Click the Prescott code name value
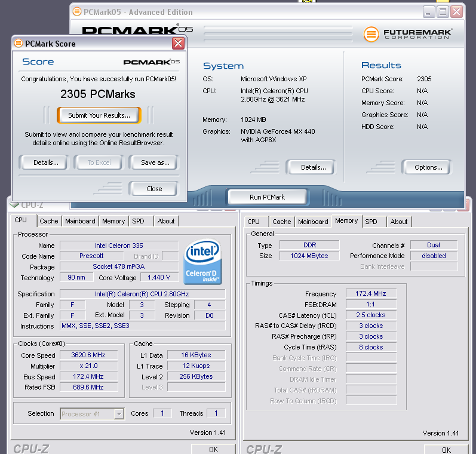The width and height of the screenshot is (476, 454). tap(91, 256)
